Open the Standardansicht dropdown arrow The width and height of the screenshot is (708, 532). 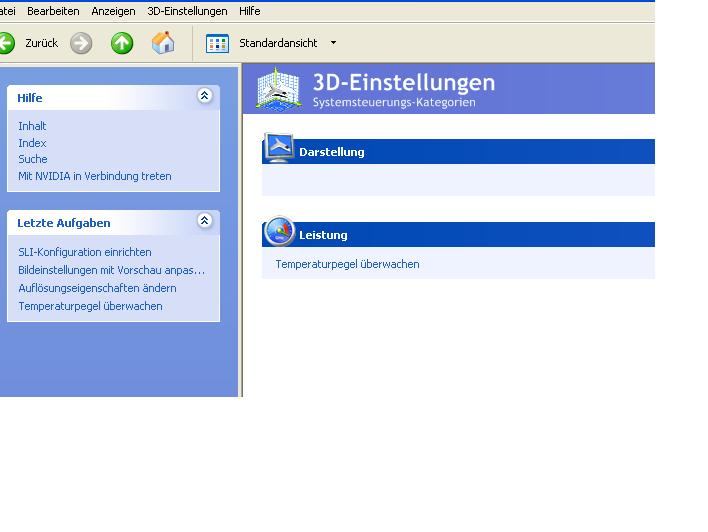click(333, 43)
